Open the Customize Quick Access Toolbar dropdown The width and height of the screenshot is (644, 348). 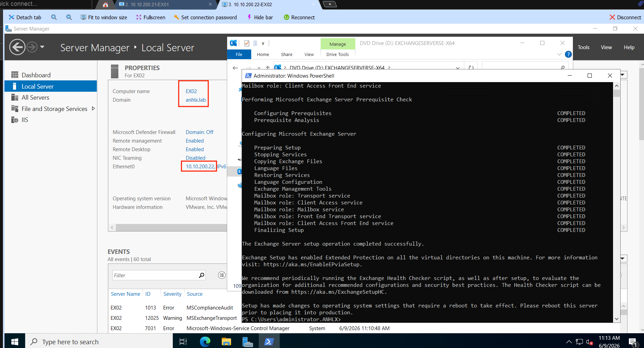(263, 44)
